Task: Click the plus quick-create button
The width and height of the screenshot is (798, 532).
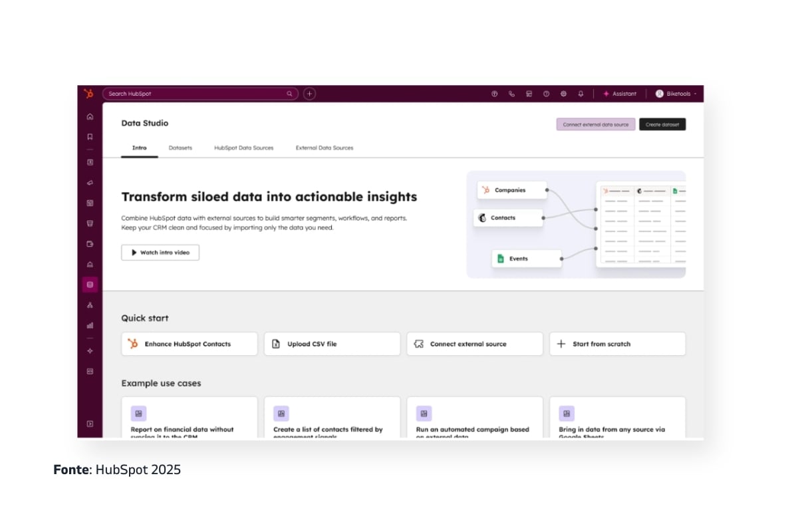Action: (x=309, y=94)
